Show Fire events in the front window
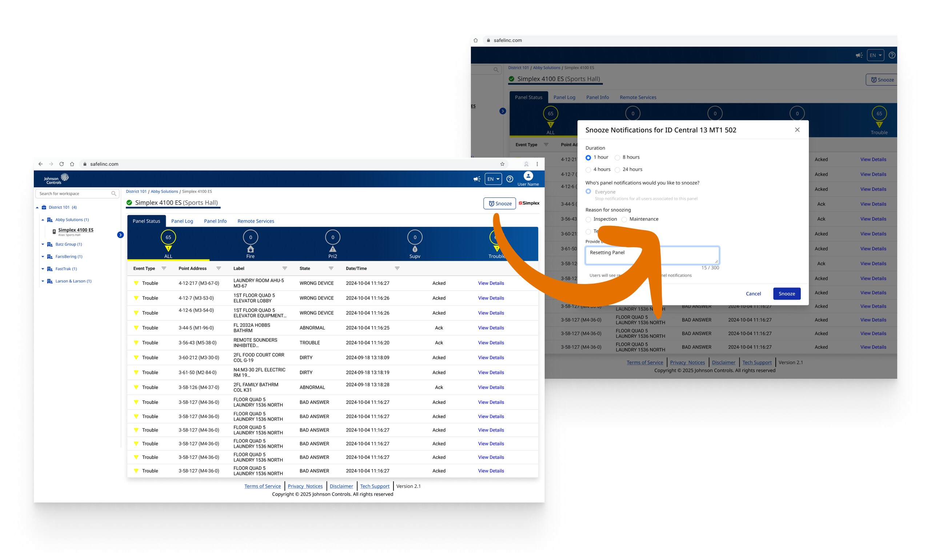Viewport: 931px width, 560px height. click(x=251, y=244)
